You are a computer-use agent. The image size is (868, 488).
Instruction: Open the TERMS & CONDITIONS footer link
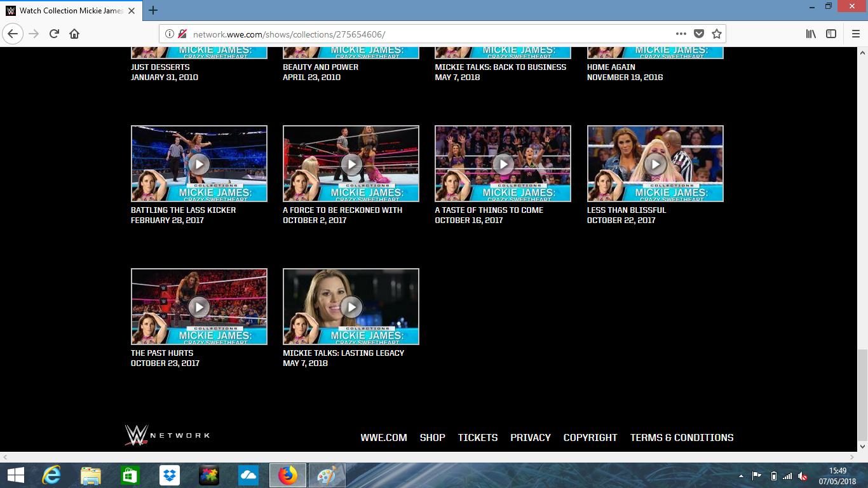pyautogui.click(x=682, y=437)
